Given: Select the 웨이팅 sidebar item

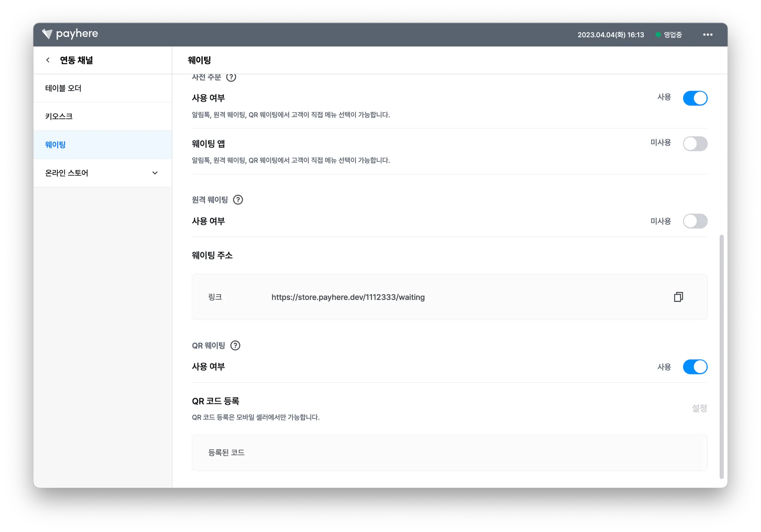Looking at the screenshot, I should coord(55,145).
